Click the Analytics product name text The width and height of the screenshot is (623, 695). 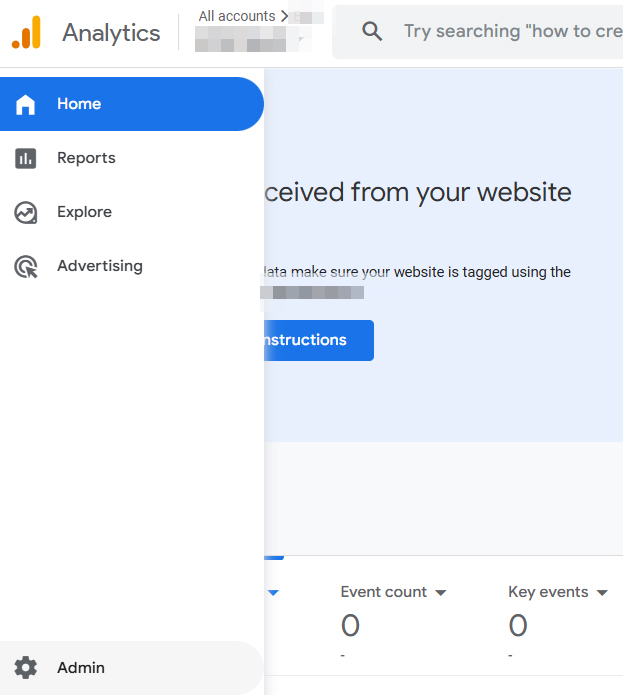coord(111,33)
